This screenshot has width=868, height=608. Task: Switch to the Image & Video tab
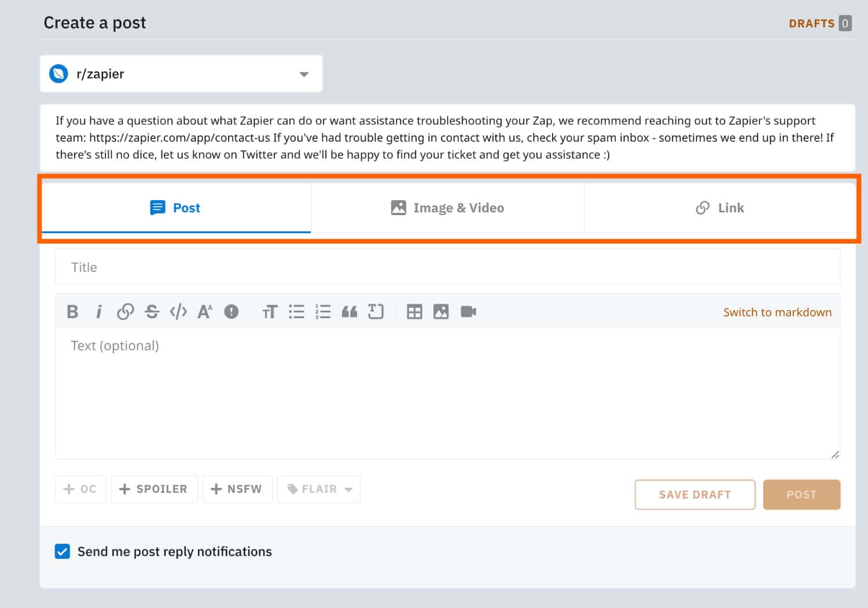click(447, 208)
